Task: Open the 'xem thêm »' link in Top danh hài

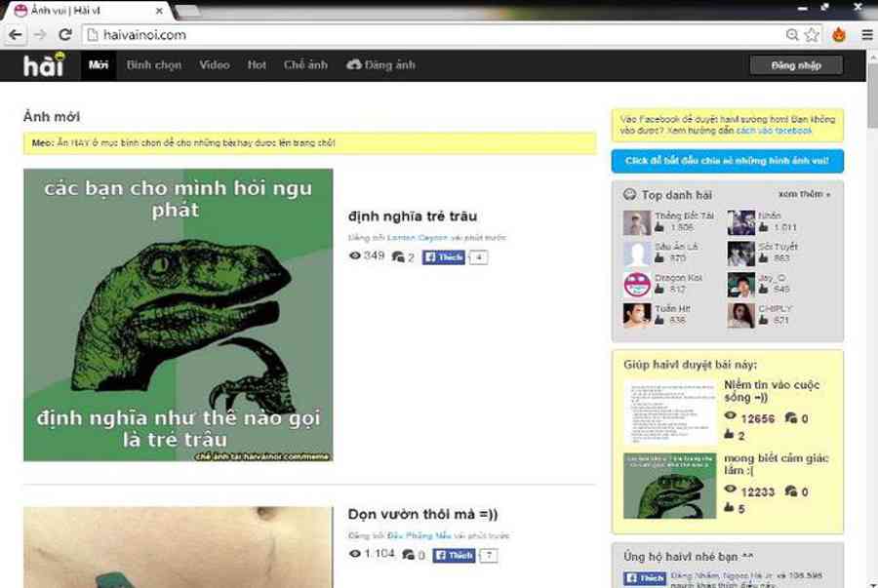Action: [x=804, y=194]
